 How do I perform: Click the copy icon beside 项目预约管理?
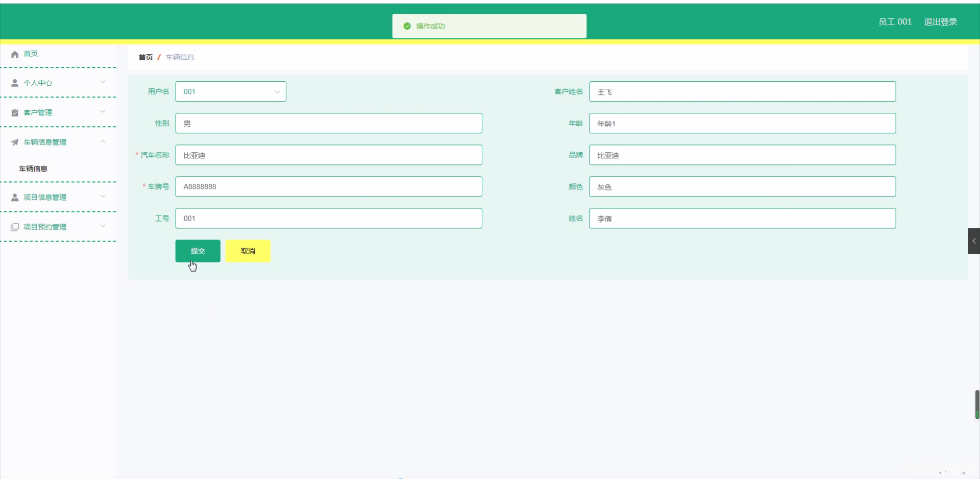15,227
